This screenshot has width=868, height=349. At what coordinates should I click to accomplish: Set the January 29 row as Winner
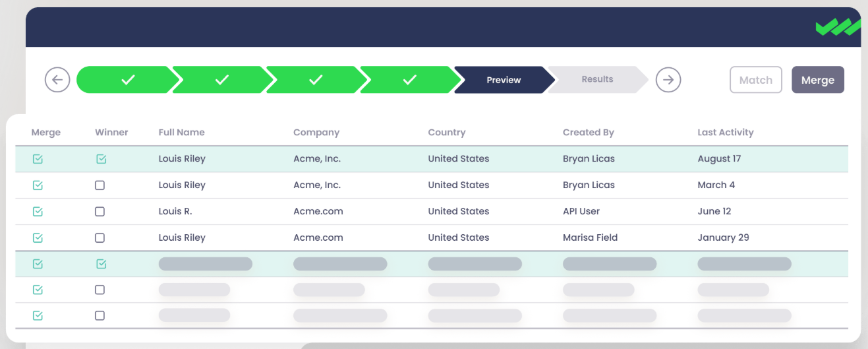pyautogui.click(x=100, y=238)
